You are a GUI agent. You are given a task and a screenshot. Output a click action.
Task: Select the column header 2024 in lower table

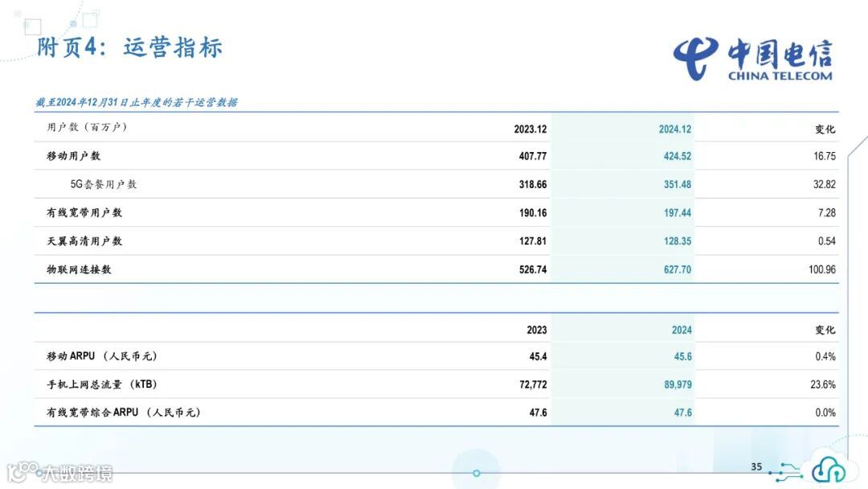(682, 330)
